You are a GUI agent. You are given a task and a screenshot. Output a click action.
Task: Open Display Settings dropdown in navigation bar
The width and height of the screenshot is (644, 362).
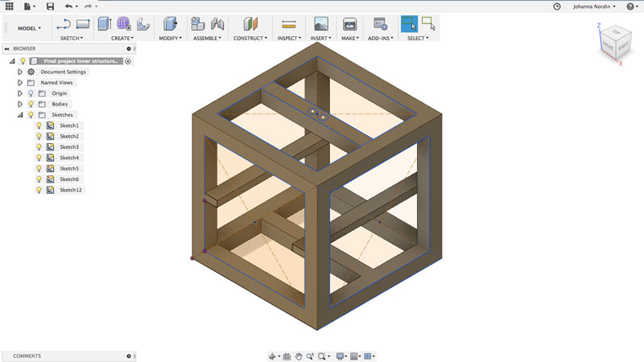click(x=341, y=356)
